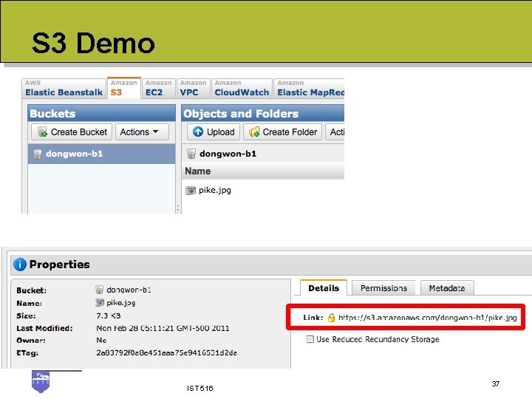
Task: Click the Owner value Me
Action: 101,340
